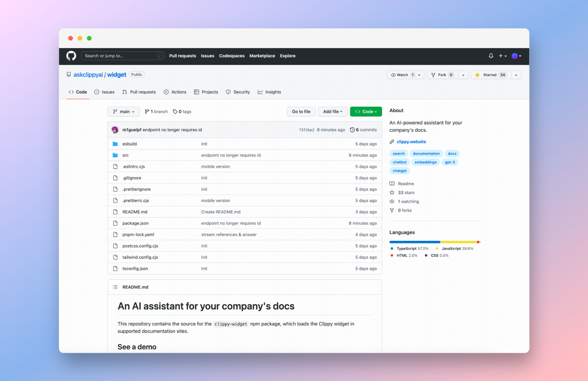Screen dimensions: 588x381
Task: Click file icon next to pnpm-lock.yaml
Action: pos(115,234)
